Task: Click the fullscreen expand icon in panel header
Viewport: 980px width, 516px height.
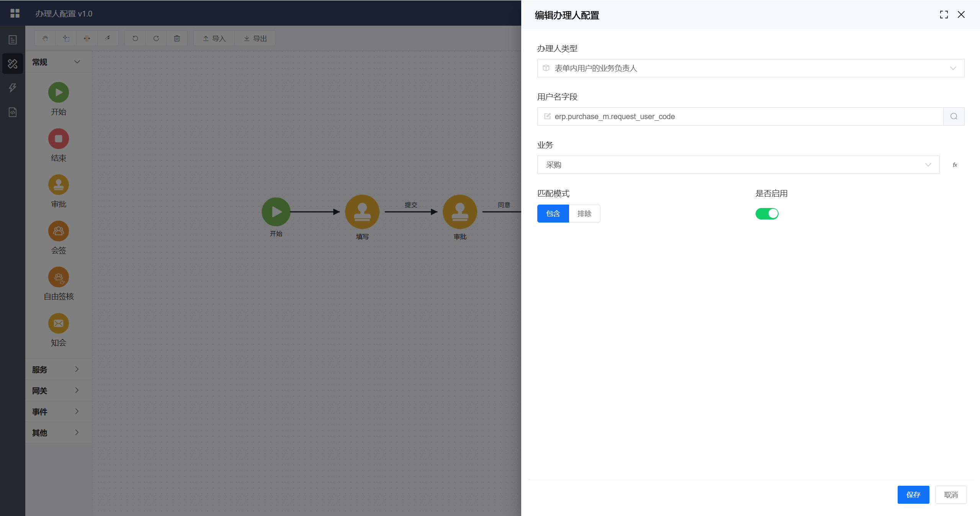Action: tap(944, 15)
